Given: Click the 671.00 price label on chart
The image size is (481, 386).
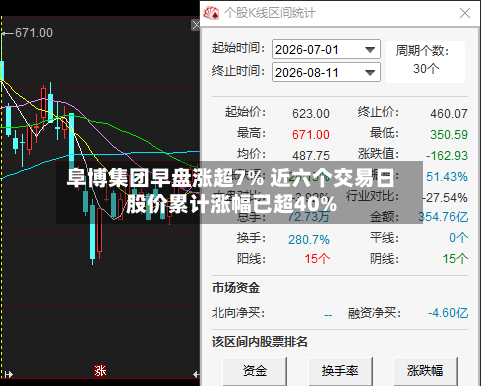Looking at the screenshot, I should point(34,33).
